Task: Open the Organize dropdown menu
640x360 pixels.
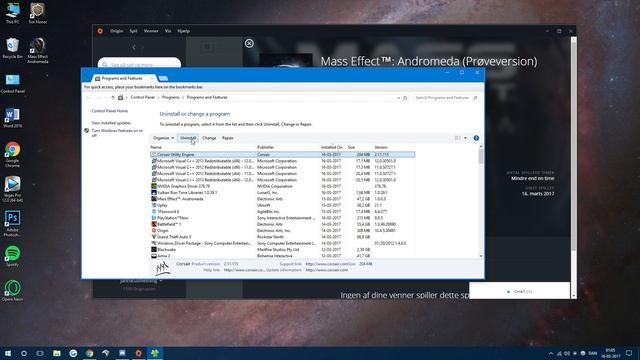Action: 163,138
